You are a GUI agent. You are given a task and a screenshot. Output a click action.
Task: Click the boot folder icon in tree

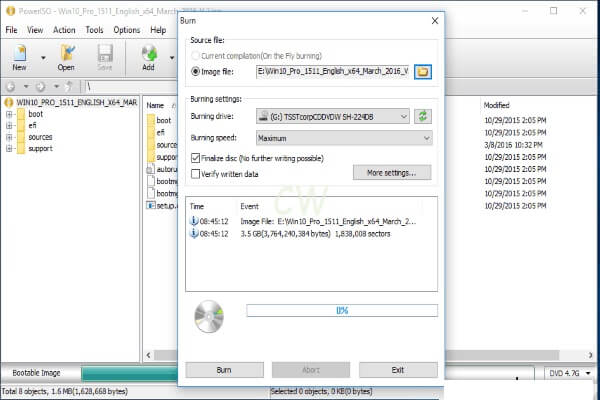tap(21, 114)
